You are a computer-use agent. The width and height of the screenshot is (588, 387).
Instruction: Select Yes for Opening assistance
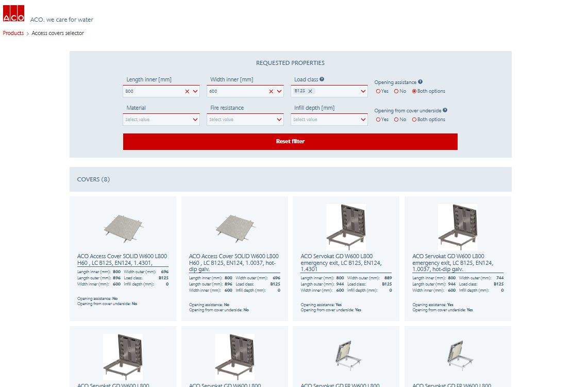pyautogui.click(x=378, y=91)
